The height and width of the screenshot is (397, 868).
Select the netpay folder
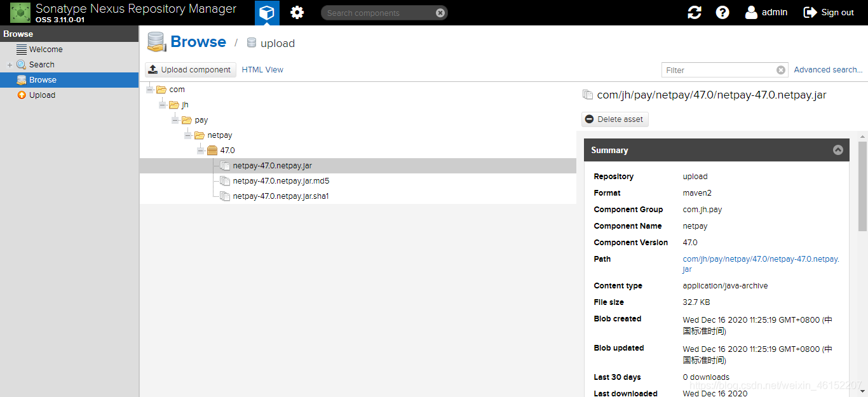pyautogui.click(x=220, y=135)
